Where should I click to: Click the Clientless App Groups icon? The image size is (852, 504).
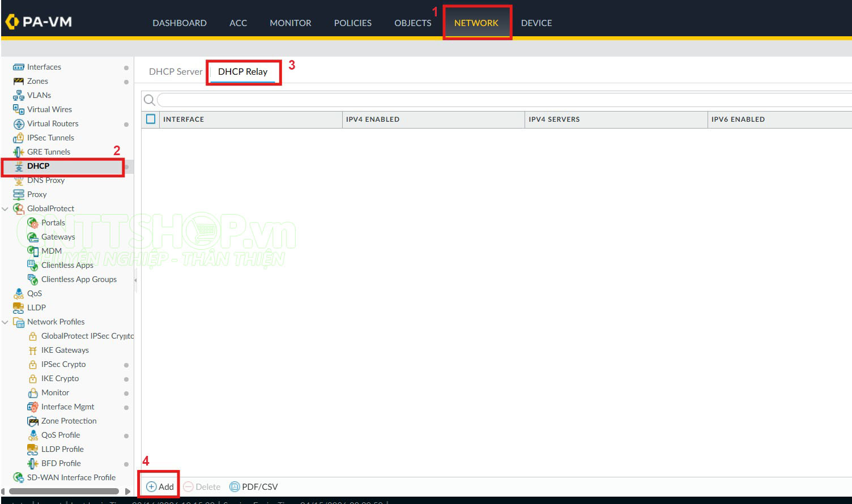pyautogui.click(x=33, y=279)
